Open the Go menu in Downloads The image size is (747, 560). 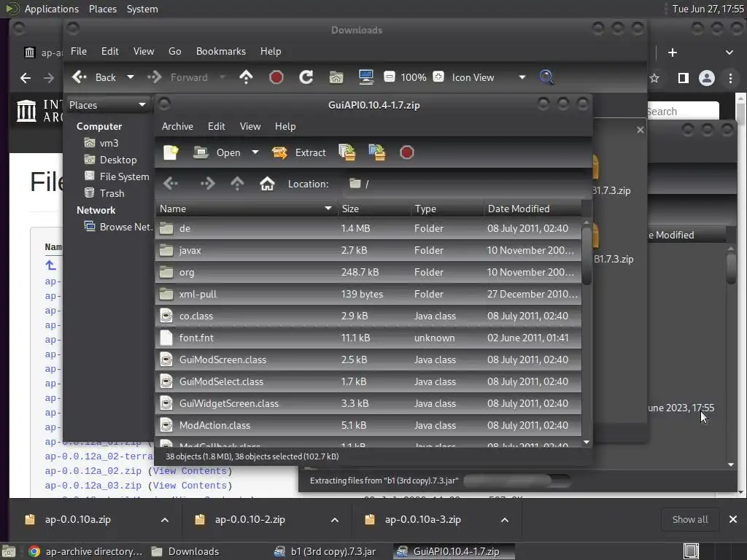tap(175, 52)
